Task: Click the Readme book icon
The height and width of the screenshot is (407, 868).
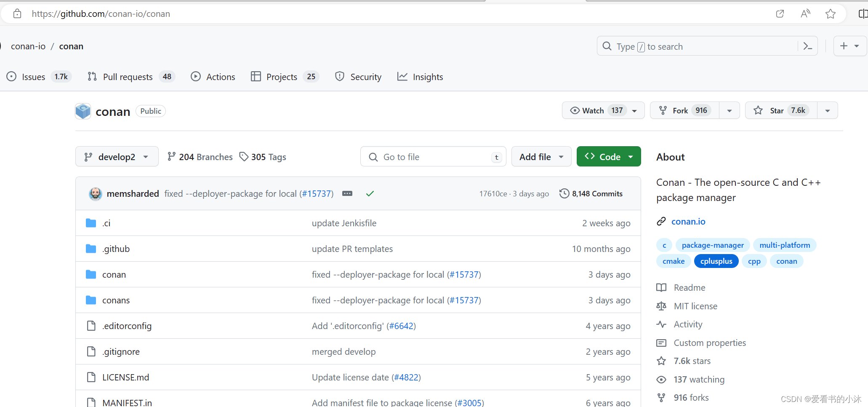Action: click(661, 287)
